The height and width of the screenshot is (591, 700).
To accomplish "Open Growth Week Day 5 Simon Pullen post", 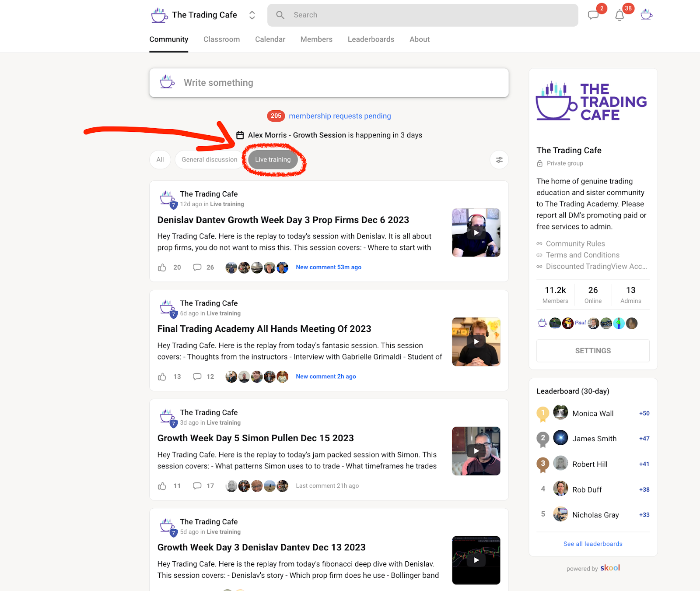I will 255,438.
